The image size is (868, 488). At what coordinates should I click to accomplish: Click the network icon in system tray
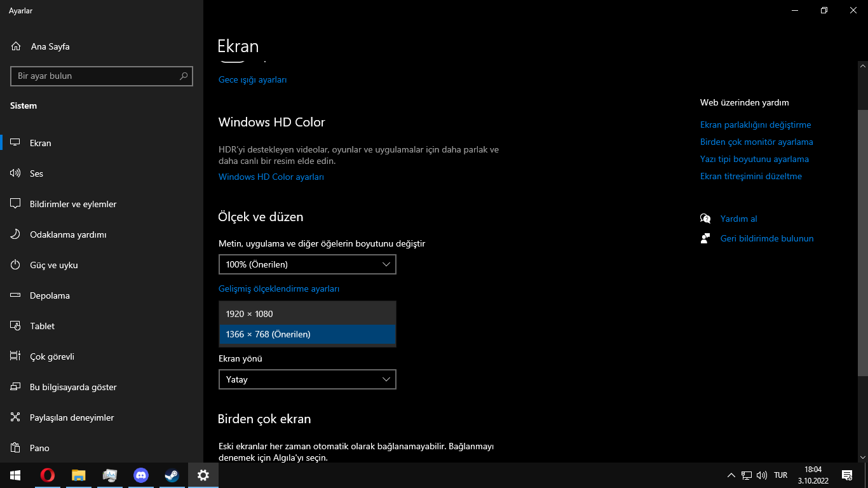(x=747, y=475)
